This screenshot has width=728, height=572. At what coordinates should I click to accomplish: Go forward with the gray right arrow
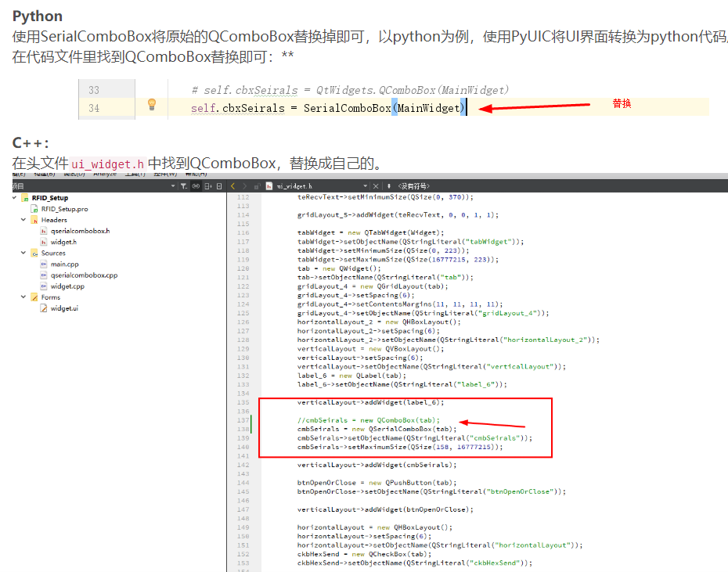click(245, 186)
